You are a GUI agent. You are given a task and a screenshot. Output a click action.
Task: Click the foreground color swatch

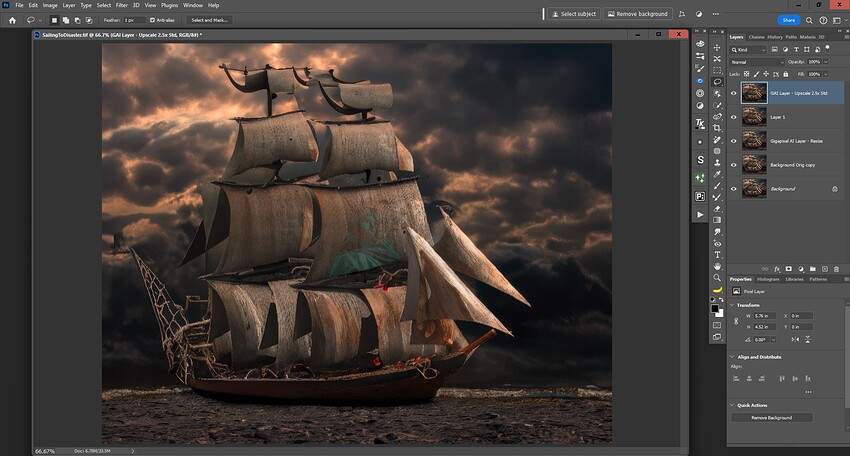[714, 308]
